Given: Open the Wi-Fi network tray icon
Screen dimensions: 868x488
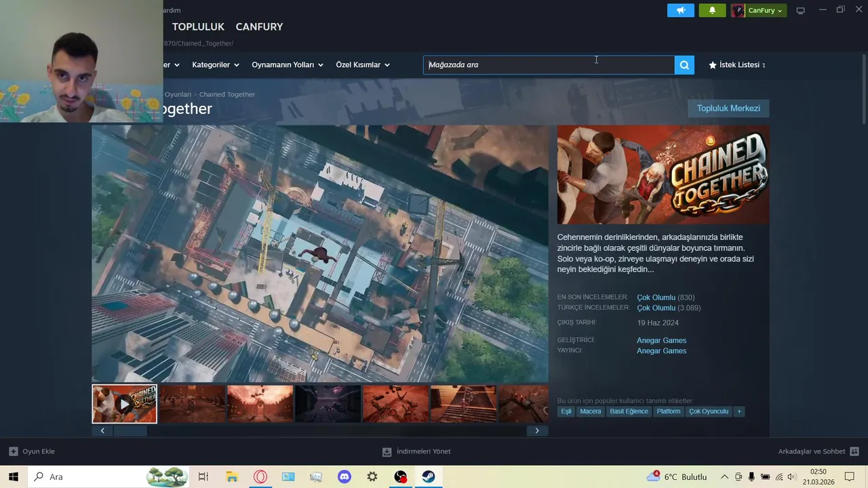Looking at the screenshot, I should [x=778, y=476].
